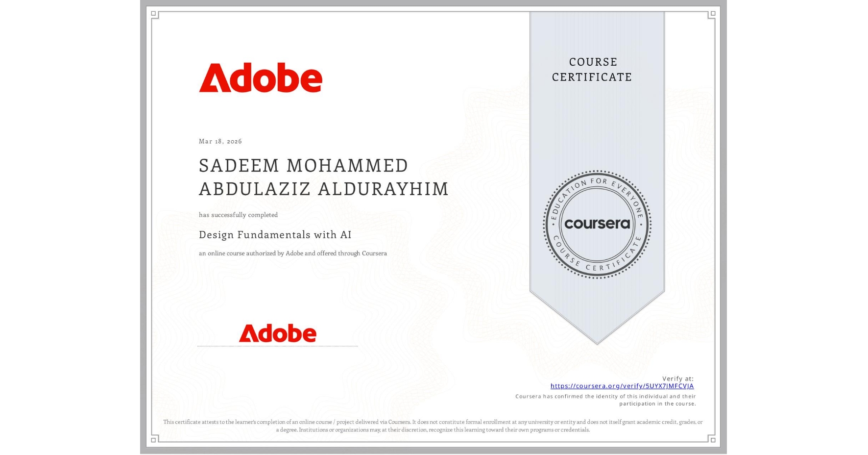
Task: Click "Coursera has confirmed the identity" statement
Action: [605, 400]
